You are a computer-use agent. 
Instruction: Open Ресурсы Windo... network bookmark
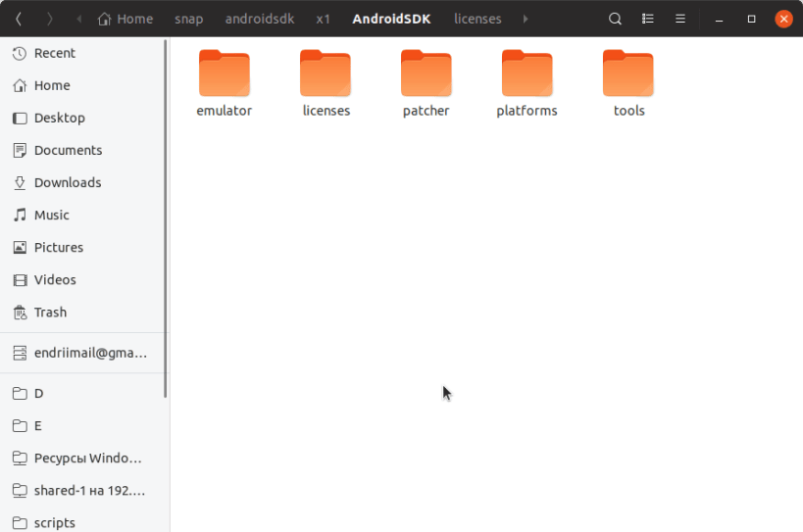82,459
